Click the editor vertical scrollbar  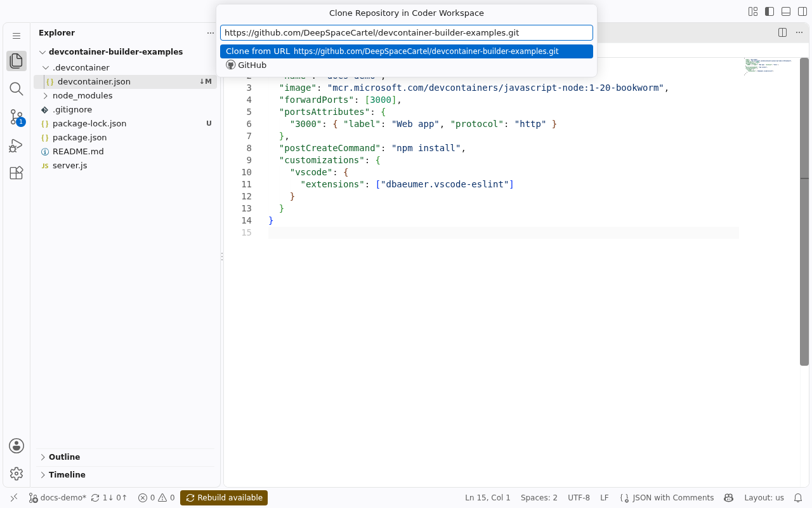(804, 211)
